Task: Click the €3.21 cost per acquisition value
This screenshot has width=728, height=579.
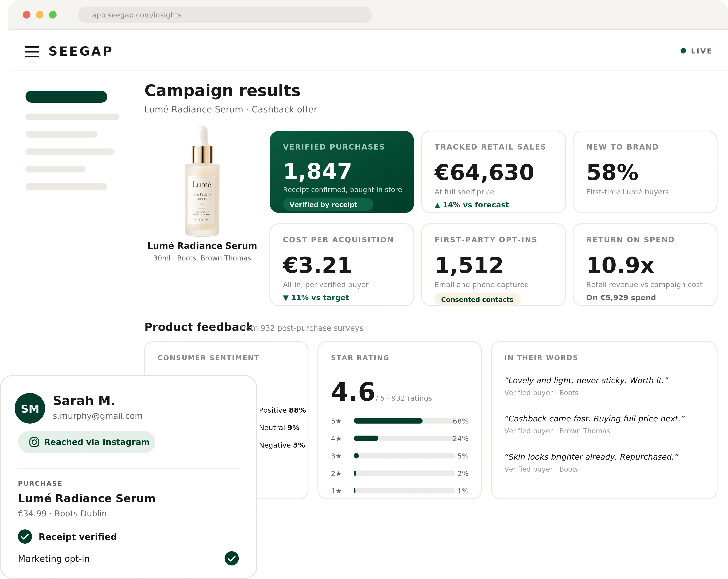Action: point(317,265)
